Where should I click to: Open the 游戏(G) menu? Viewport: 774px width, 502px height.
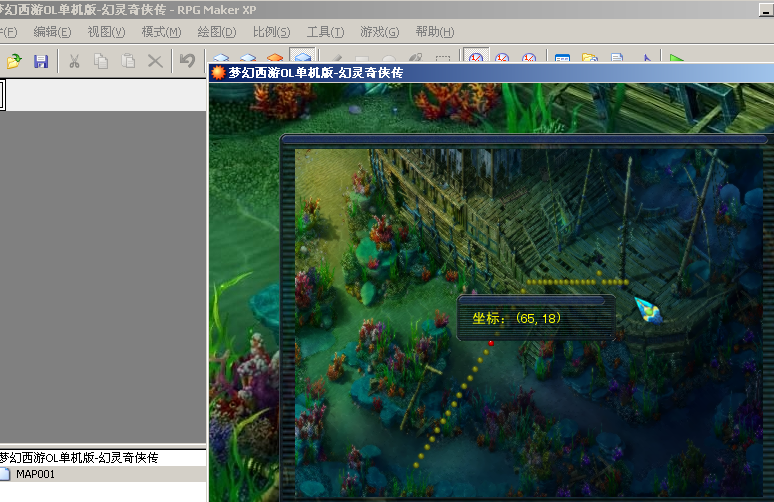380,32
